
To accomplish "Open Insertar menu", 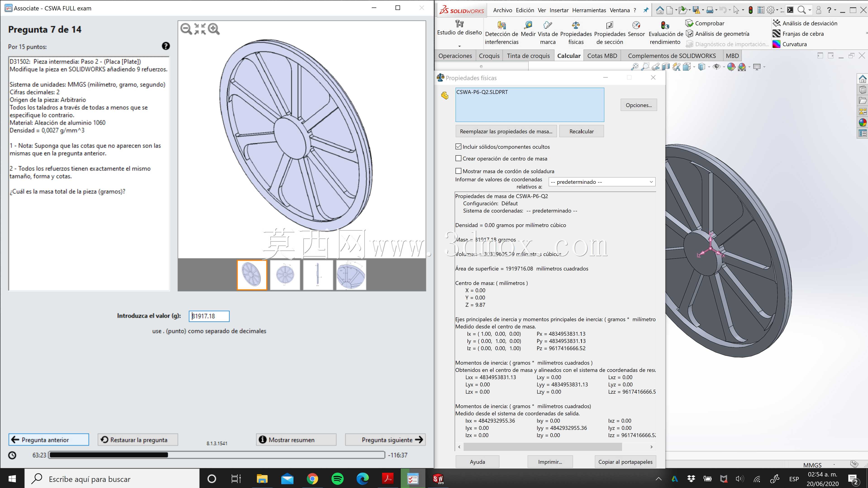I will (559, 10).
